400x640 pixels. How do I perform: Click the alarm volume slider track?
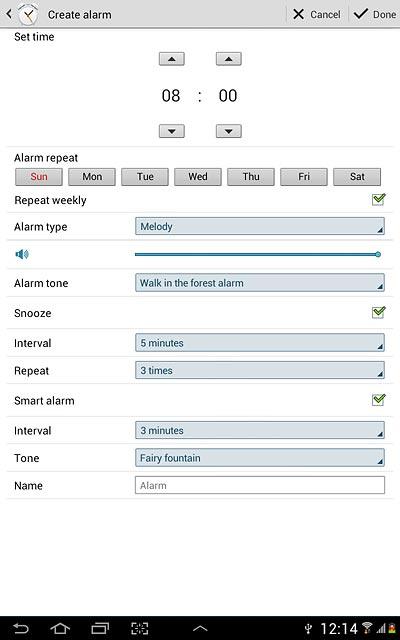pyautogui.click(x=258, y=254)
